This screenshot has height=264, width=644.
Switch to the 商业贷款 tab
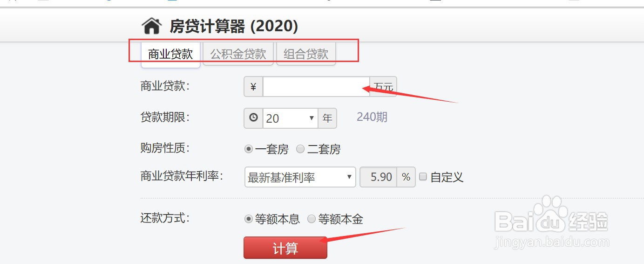pos(170,55)
